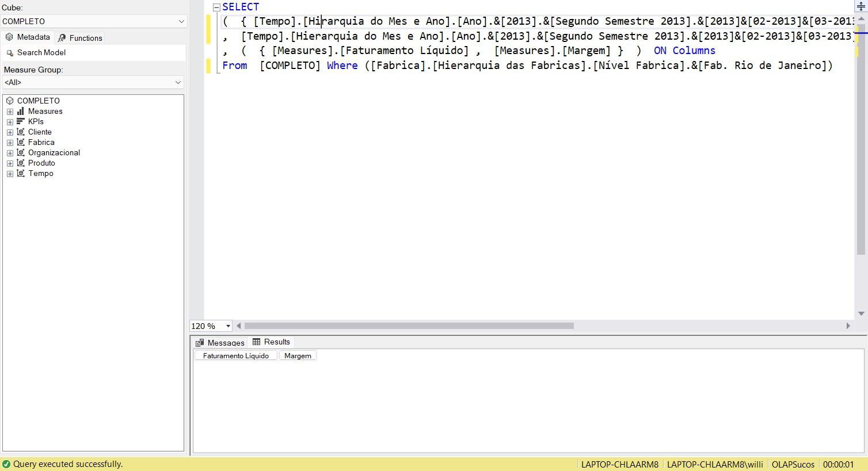The width and height of the screenshot is (868, 471).
Task: Select the Measures tree label
Action: coord(45,111)
